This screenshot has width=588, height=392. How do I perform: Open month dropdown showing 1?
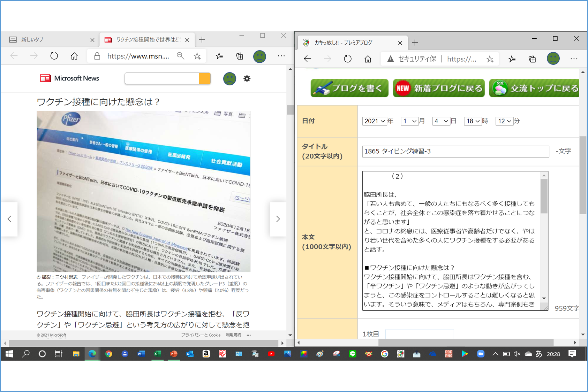[409, 121]
